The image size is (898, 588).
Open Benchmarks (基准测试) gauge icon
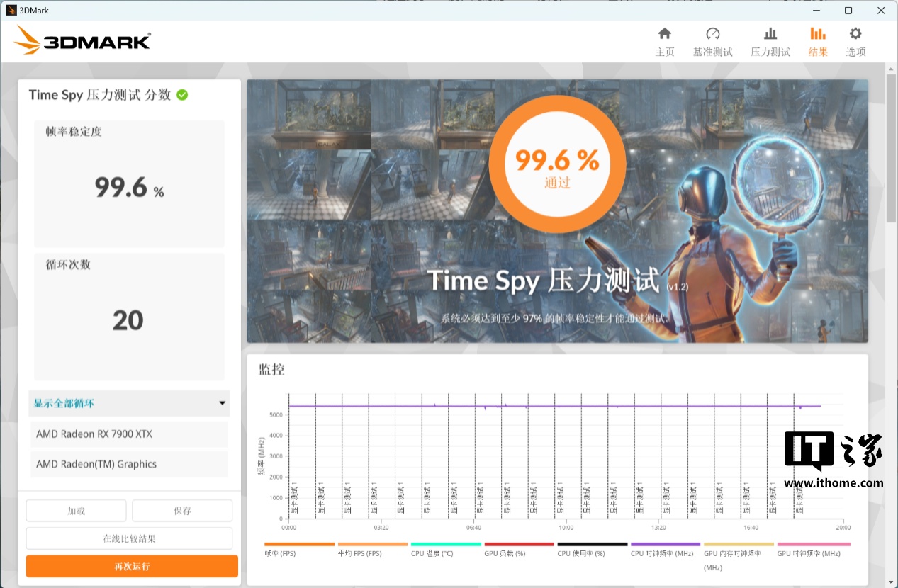(712, 34)
